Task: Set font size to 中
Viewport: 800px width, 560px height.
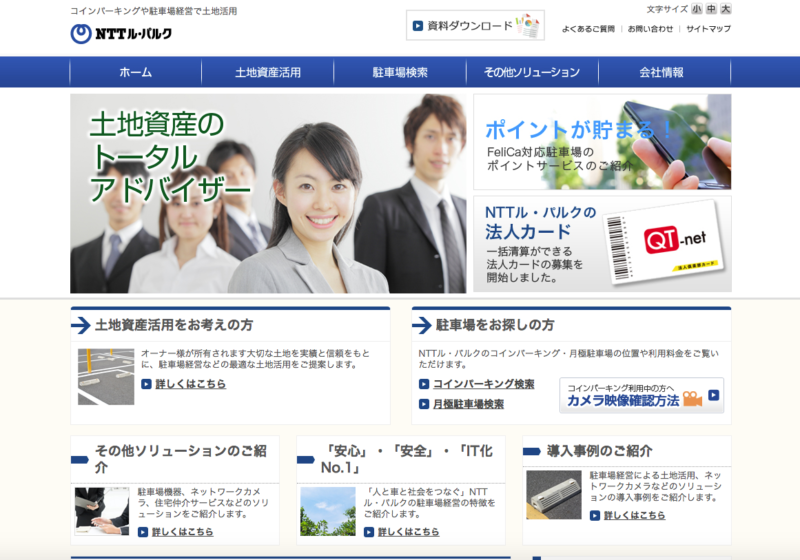Action: (711, 9)
